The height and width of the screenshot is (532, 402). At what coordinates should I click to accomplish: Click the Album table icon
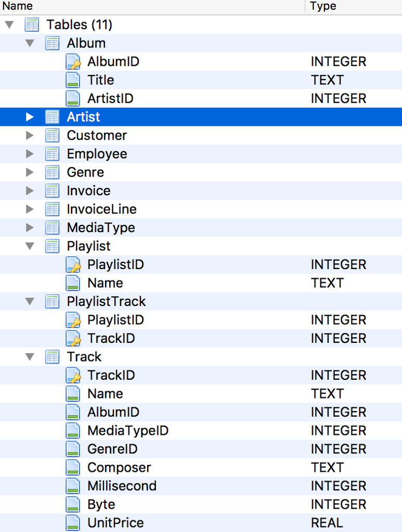click(53, 43)
